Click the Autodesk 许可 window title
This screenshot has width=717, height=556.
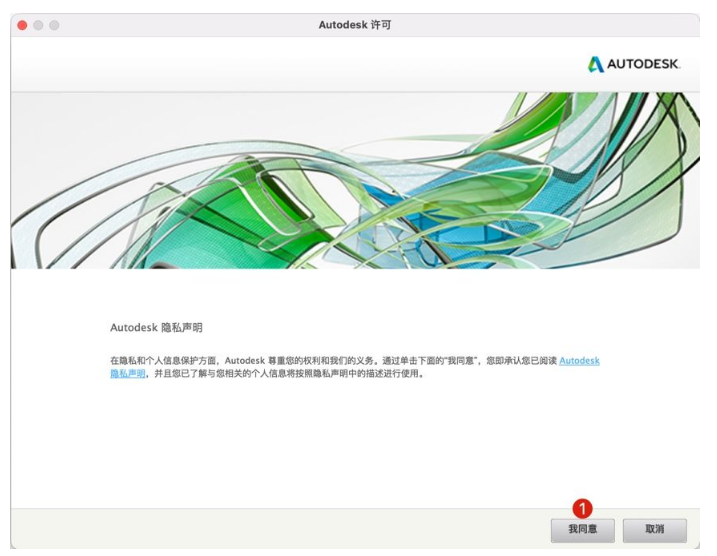click(355, 25)
